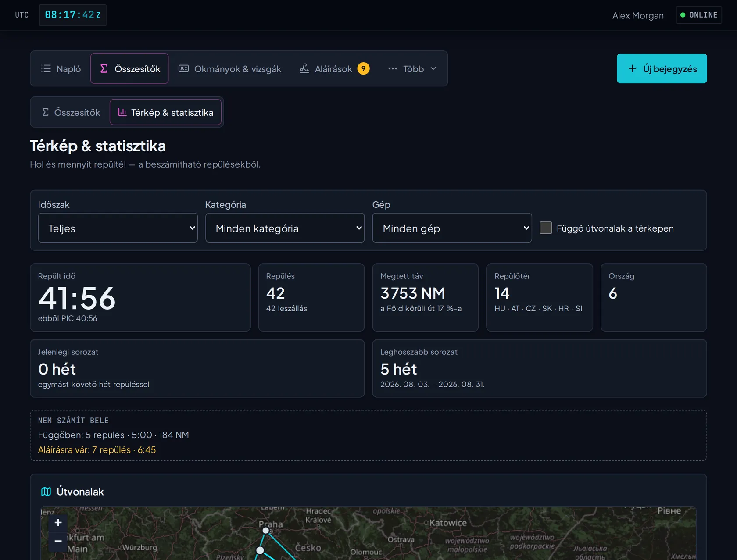
Task: Open the Időszak dropdown
Action: (x=118, y=228)
